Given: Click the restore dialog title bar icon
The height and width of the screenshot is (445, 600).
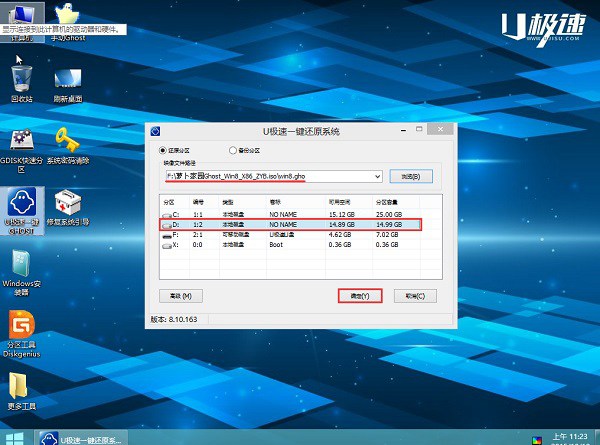Looking at the screenshot, I should pos(155,131).
